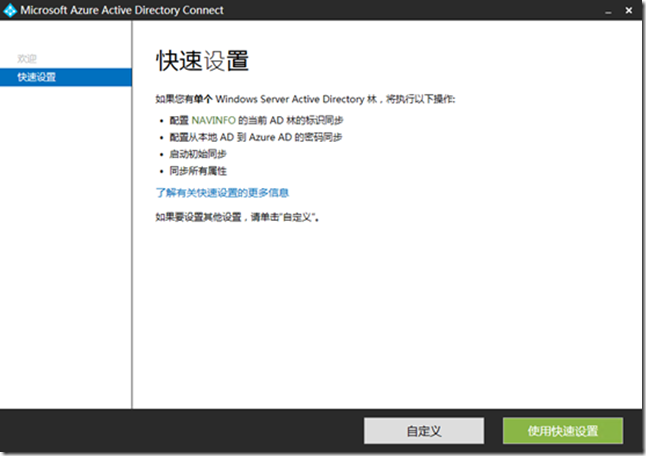Go back to 欢迎 step in sidebar
Image resolution: width=646 pixels, height=456 pixels.
pos(27,58)
